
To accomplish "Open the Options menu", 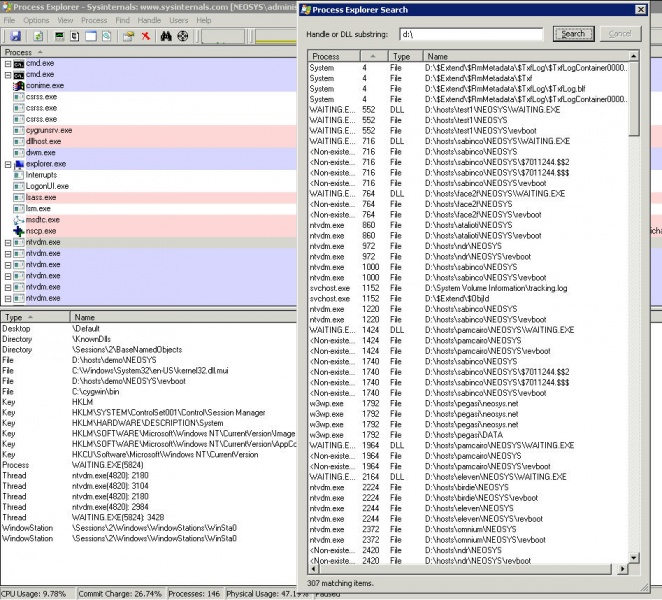I will coord(36,20).
